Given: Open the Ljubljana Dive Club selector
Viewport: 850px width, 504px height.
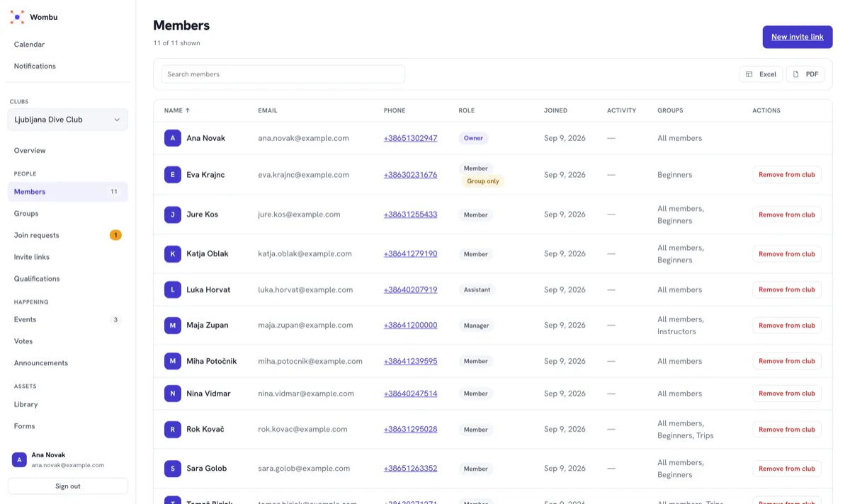Looking at the screenshot, I should [68, 120].
